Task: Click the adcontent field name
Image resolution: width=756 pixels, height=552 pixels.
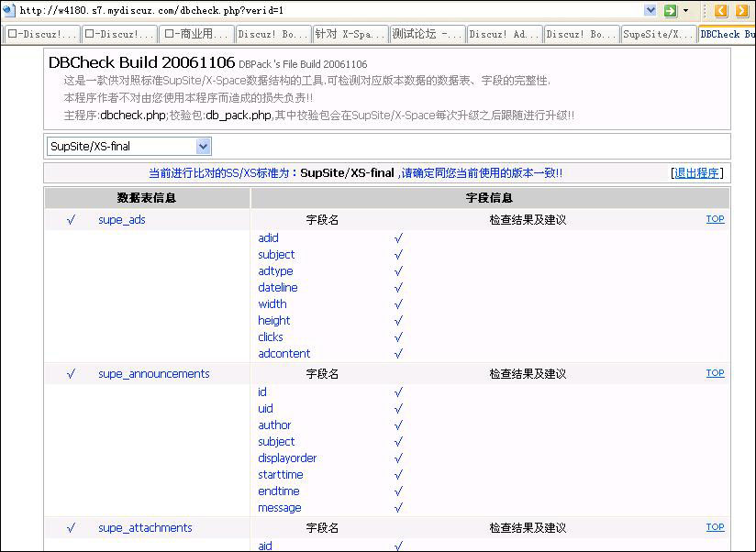Action: pyautogui.click(x=284, y=354)
